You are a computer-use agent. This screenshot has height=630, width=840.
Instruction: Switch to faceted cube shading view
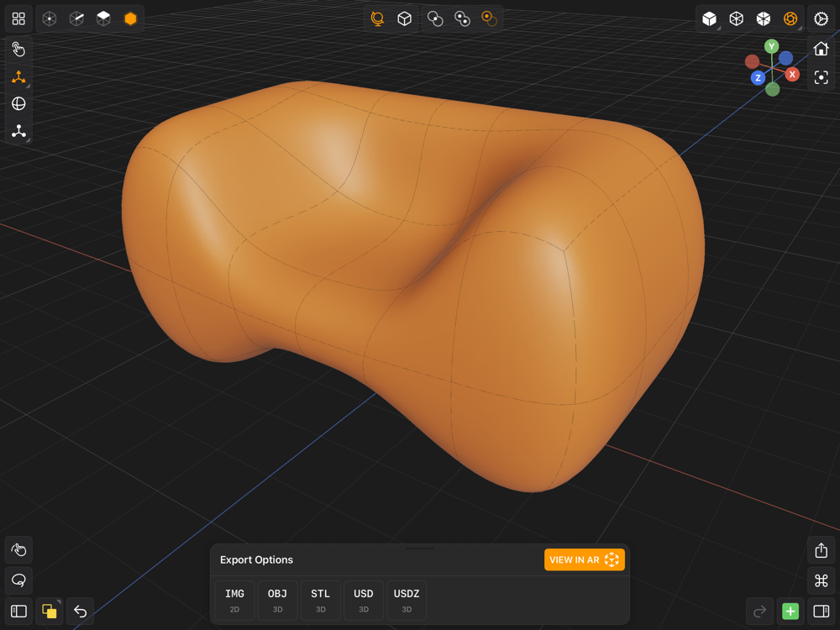pos(764,18)
